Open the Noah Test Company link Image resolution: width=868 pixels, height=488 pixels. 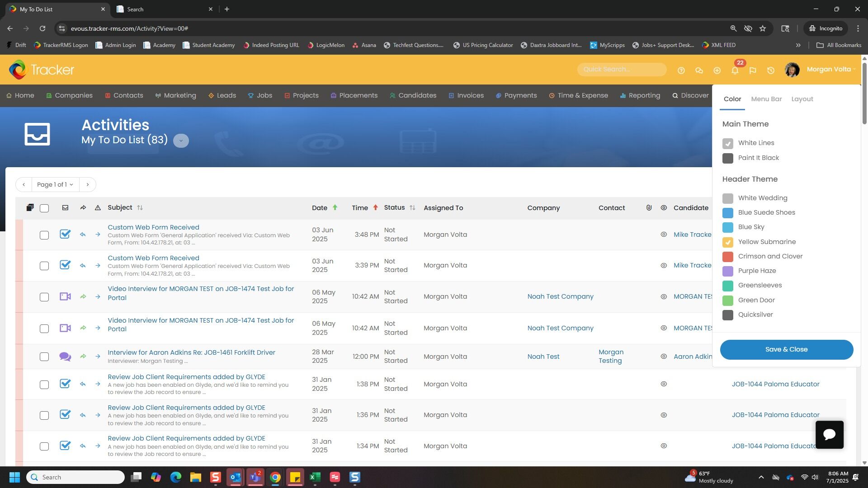[560, 296]
